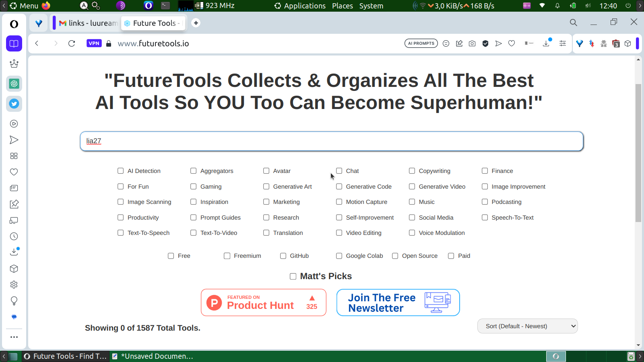
Task: Open Bookmarks heart in the sidebar
Action: click(x=14, y=172)
